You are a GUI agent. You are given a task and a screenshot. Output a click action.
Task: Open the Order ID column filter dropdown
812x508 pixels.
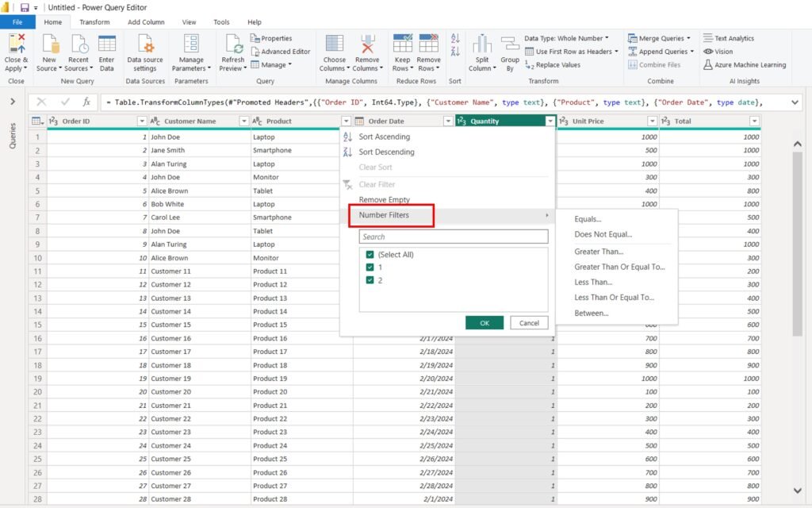[x=142, y=121]
